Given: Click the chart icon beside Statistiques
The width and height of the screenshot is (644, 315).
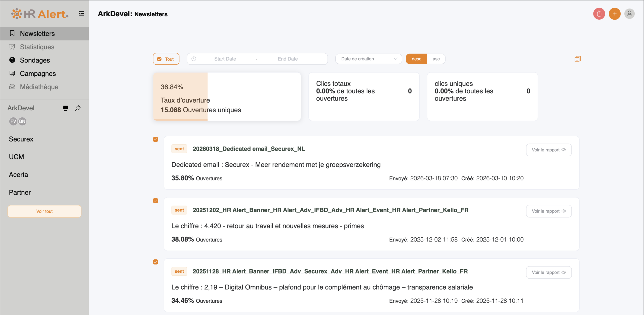Looking at the screenshot, I should [12, 47].
